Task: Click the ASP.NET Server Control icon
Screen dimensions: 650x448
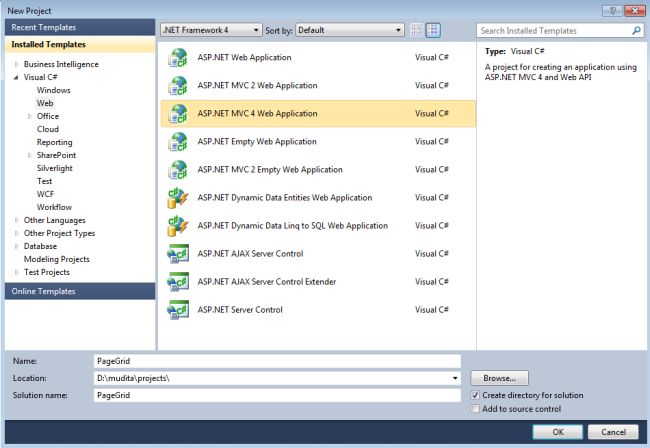Action: pos(178,310)
